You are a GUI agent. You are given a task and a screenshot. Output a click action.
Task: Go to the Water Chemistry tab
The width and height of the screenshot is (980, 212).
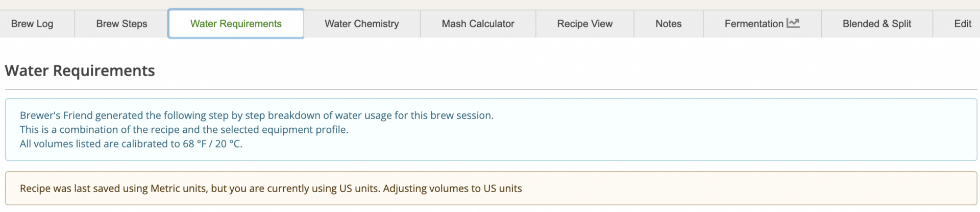click(362, 24)
